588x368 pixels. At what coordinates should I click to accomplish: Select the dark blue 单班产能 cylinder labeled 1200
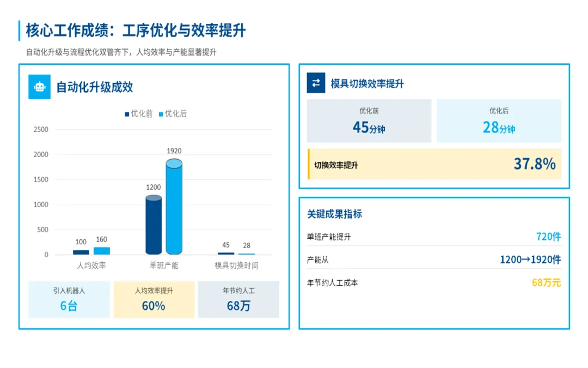click(x=154, y=225)
